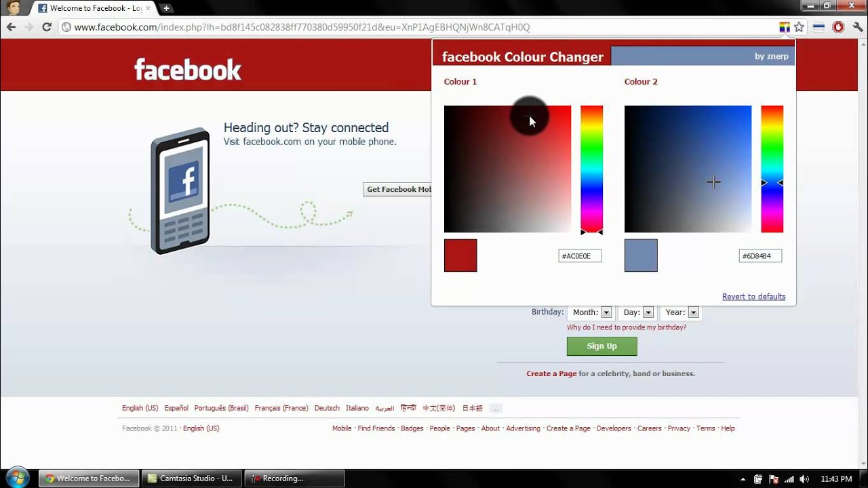This screenshot has height=488, width=868.
Task: Click the green Sign Up button
Action: click(601, 346)
